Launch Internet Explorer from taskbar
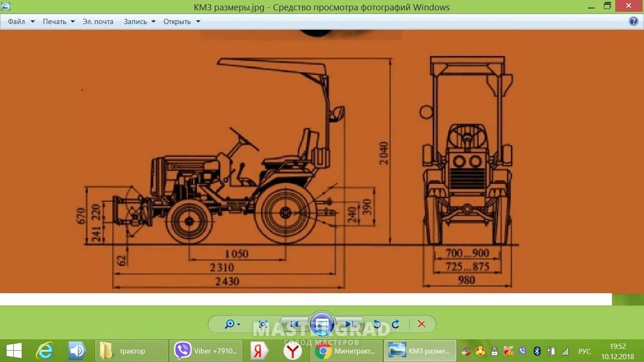The width and height of the screenshot is (644, 362). coord(45,351)
